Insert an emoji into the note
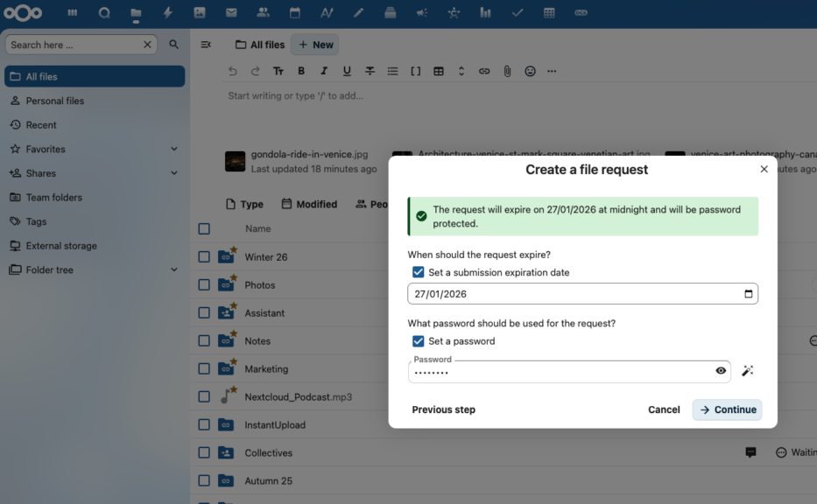This screenshot has width=817, height=504. (x=530, y=71)
